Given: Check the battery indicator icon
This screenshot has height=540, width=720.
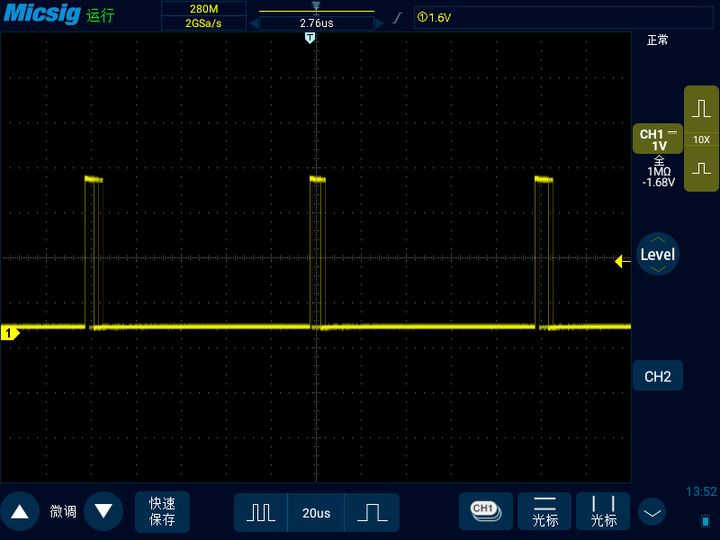Looking at the screenshot, I should pyautogui.click(x=705, y=521).
